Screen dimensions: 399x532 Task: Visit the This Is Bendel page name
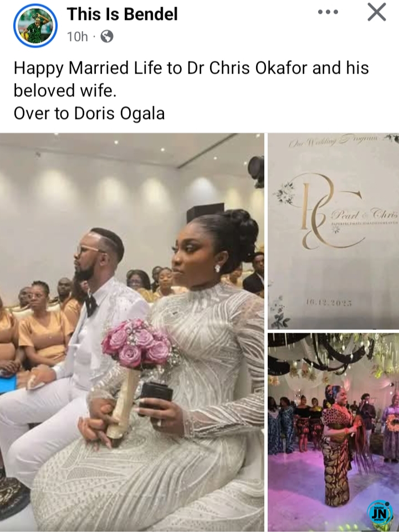pyautogui.click(x=122, y=14)
